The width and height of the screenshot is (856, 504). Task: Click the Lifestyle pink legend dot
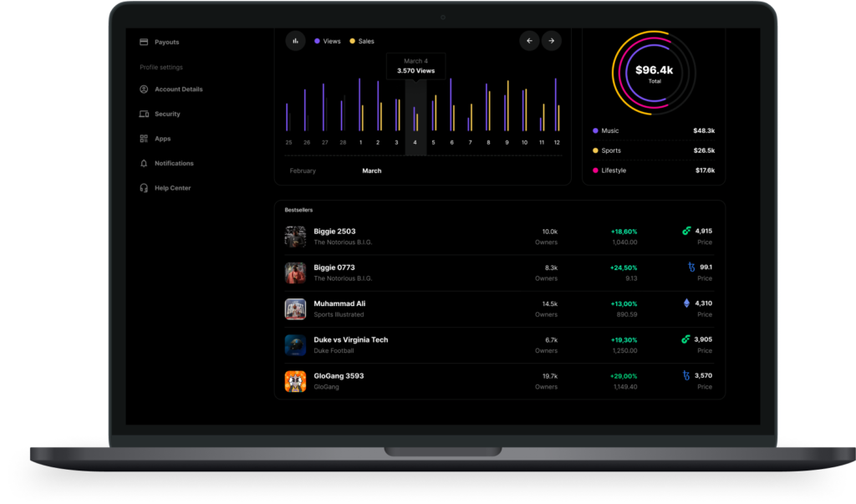tap(595, 171)
